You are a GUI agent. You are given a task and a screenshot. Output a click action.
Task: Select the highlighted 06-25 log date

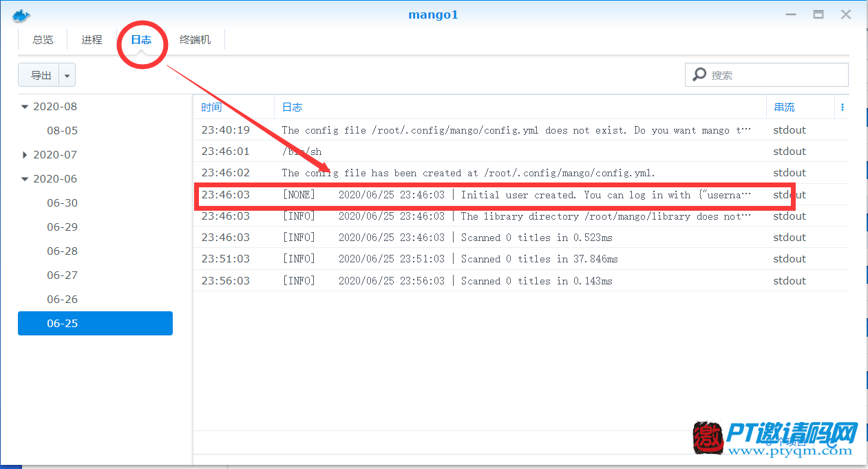(95, 324)
